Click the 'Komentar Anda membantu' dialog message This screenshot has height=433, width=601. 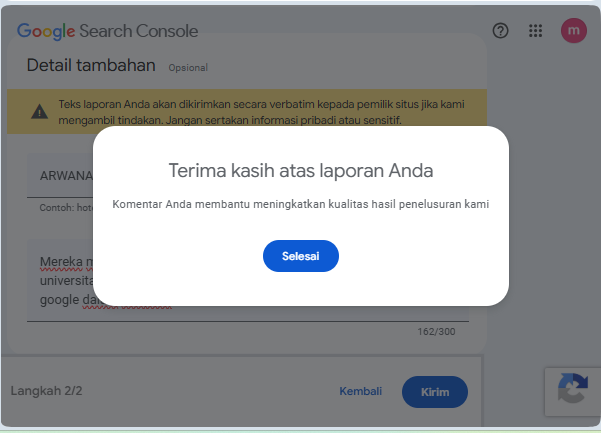pyautogui.click(x=300, y=204)
